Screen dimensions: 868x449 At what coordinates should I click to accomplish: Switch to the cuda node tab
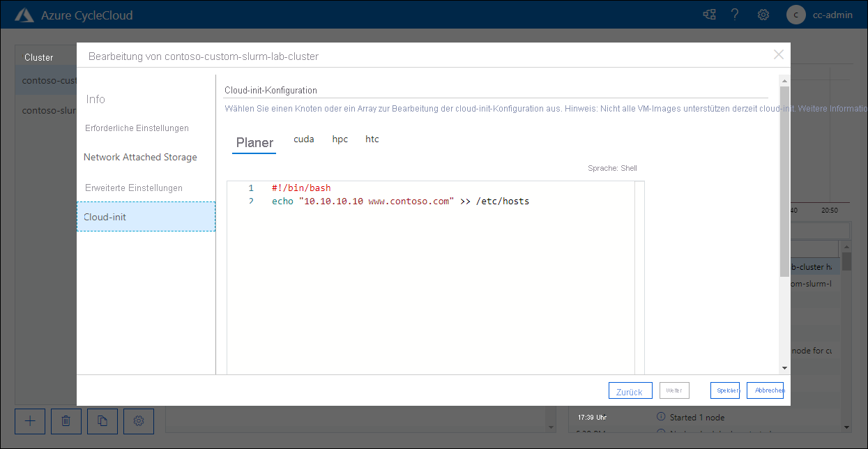[304, 139]
